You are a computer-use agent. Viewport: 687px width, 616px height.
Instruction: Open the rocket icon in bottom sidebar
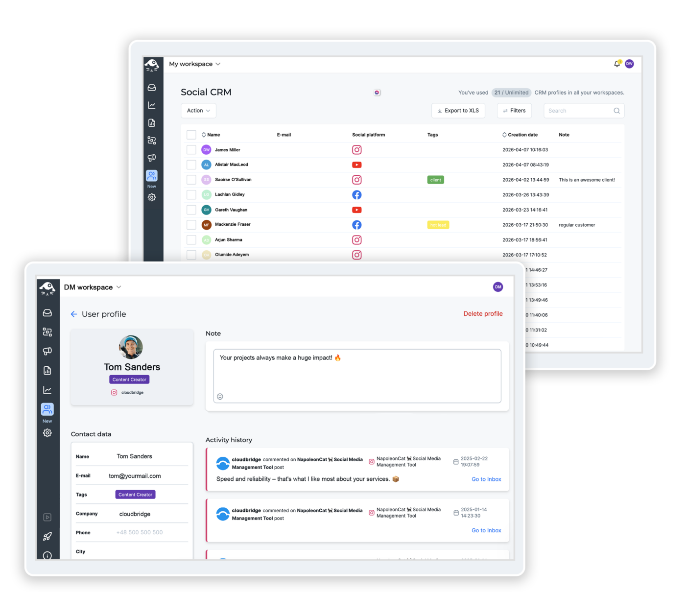[x=47, y=537]
